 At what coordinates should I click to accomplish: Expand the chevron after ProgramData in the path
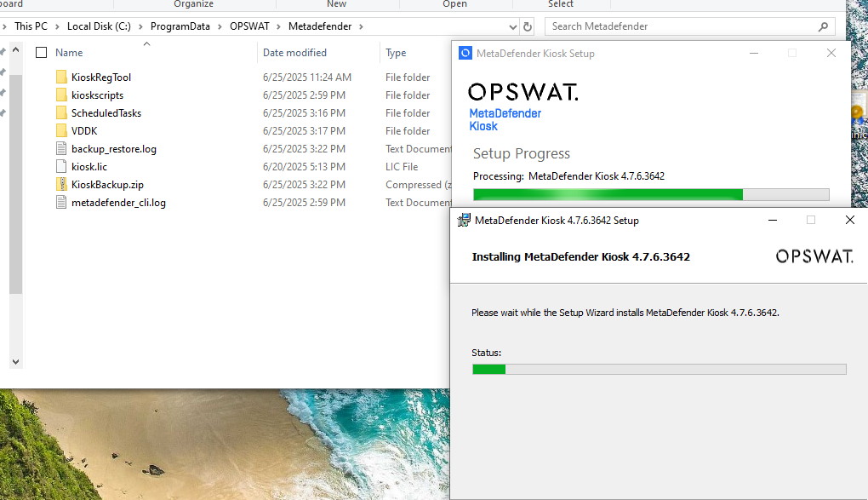(220, 26)
